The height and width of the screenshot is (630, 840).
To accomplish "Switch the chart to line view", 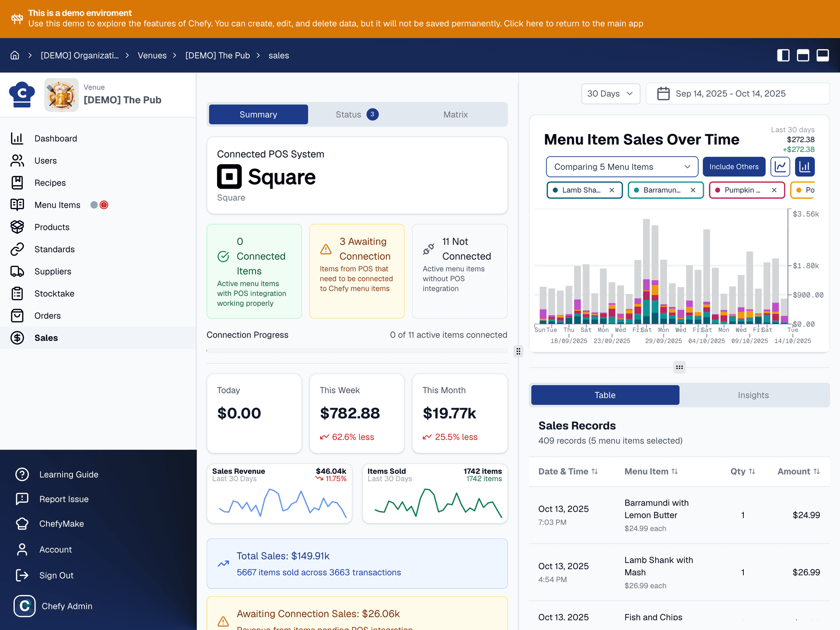I will point(780,166).
